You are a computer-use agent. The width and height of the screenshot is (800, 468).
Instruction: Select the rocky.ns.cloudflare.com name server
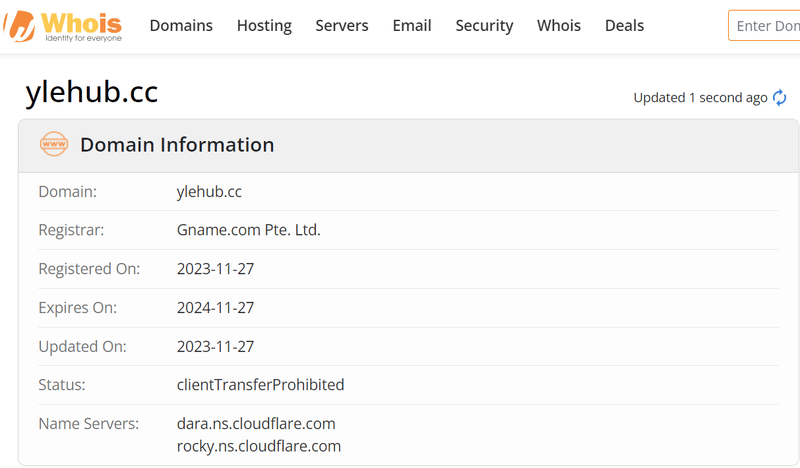(259, 446)
